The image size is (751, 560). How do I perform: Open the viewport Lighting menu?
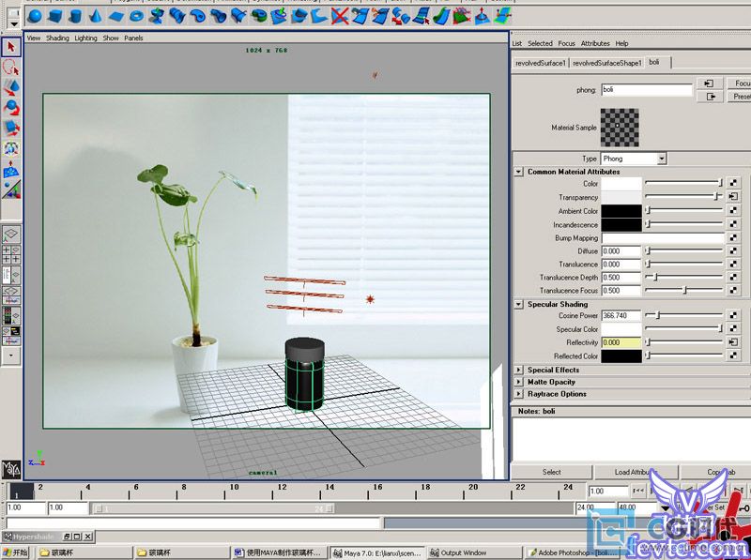(85, 38)
